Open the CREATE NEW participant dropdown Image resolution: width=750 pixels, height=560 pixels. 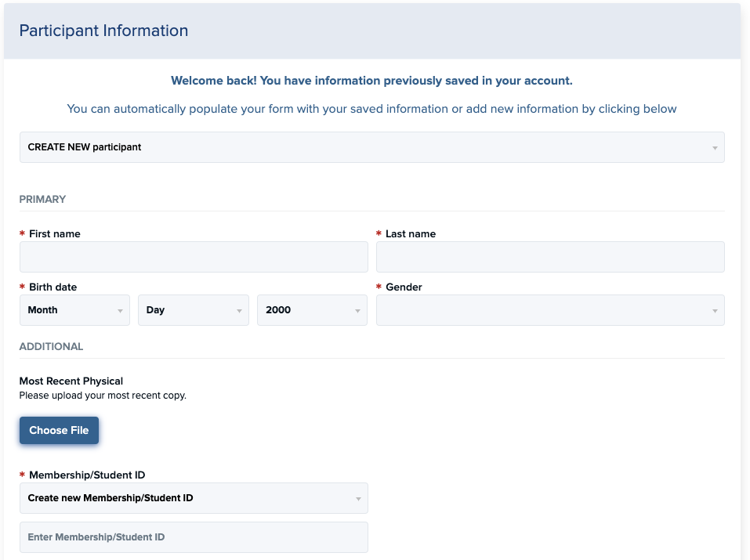pyautogui.click(x=371, y=147)
